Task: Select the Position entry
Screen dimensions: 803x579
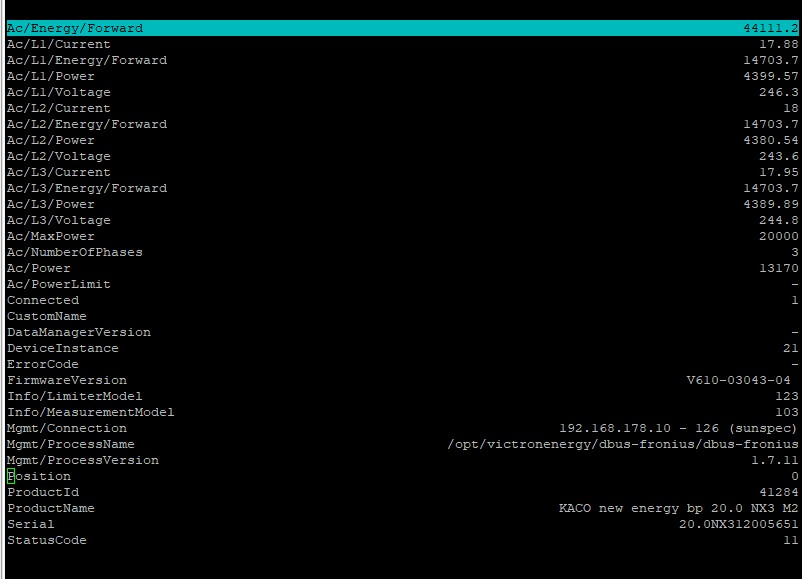Action: [x=402, y=476]
